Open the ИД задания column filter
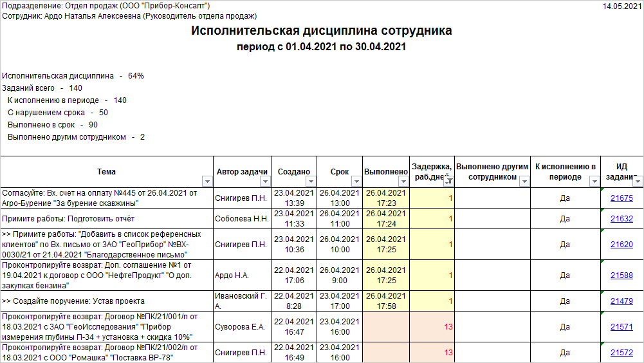Viewport: 644px width, 363px height. (638, 181)
